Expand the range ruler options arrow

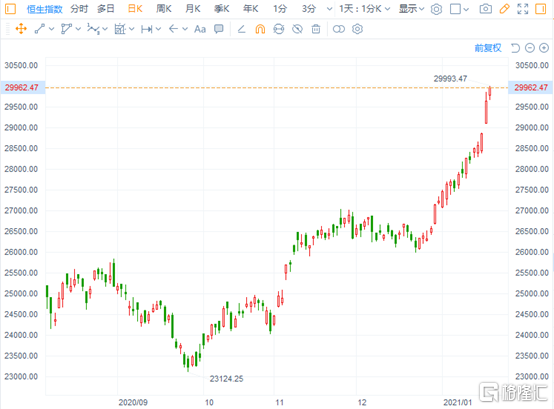158,29
